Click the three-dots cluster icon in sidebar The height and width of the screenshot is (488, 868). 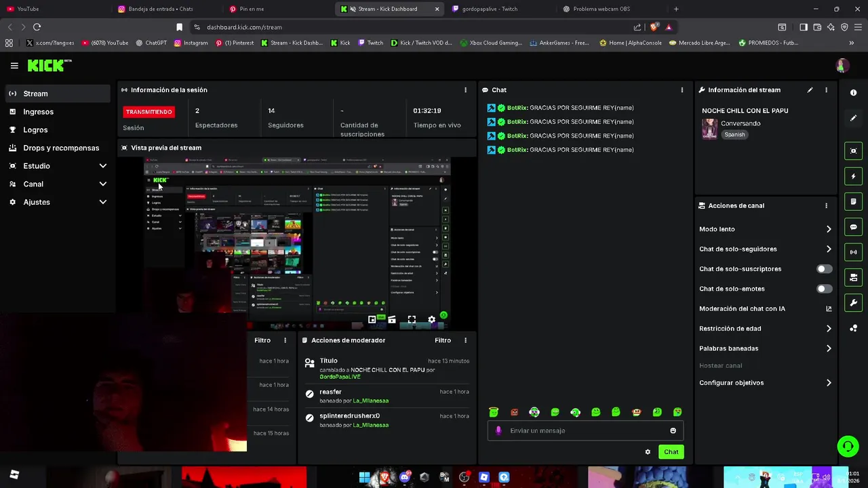(x=853, y=328)
